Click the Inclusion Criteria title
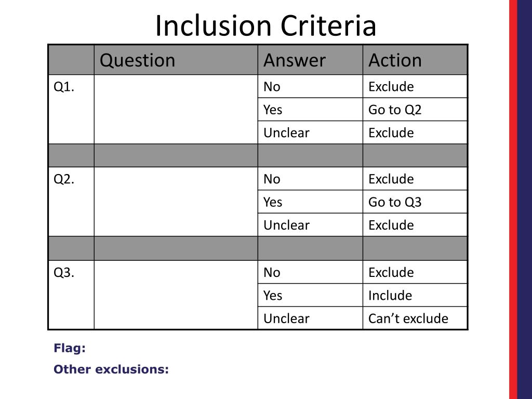532x399 pixels. point(265,26)
